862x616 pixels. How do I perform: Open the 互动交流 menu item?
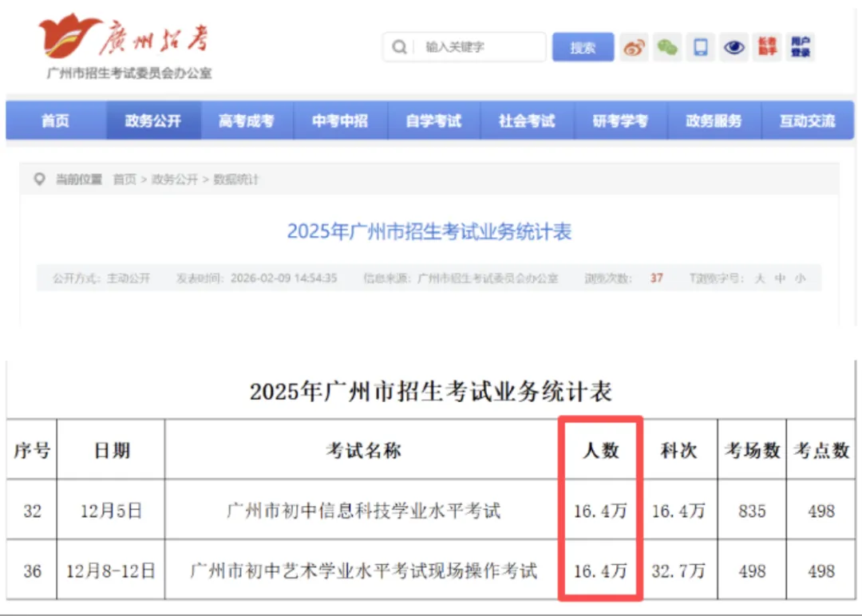pos(808,120)
